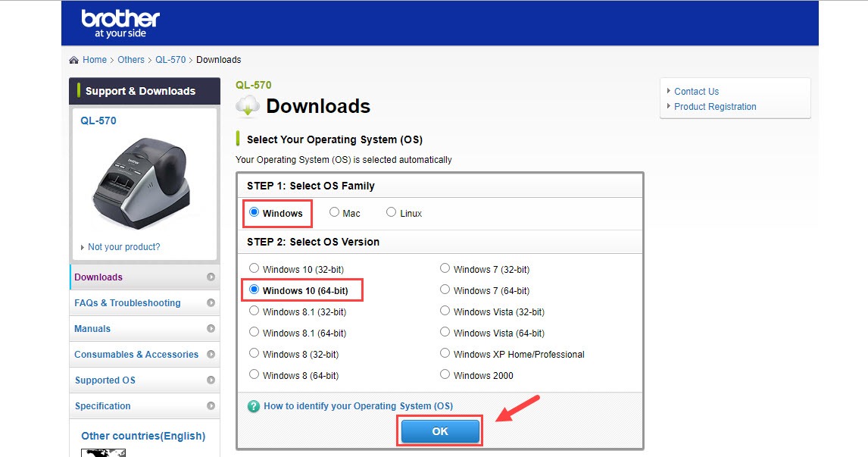Open Consumables & Accessories sidebar menu
Image resolution: width=868 pixels, height=457 pixels.
136,355
